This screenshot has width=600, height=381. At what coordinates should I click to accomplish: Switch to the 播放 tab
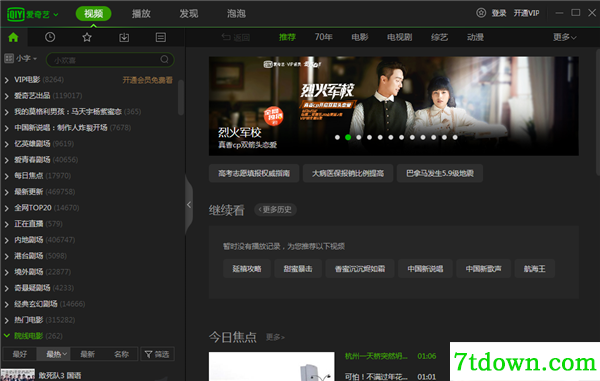[x=141, y=14]
